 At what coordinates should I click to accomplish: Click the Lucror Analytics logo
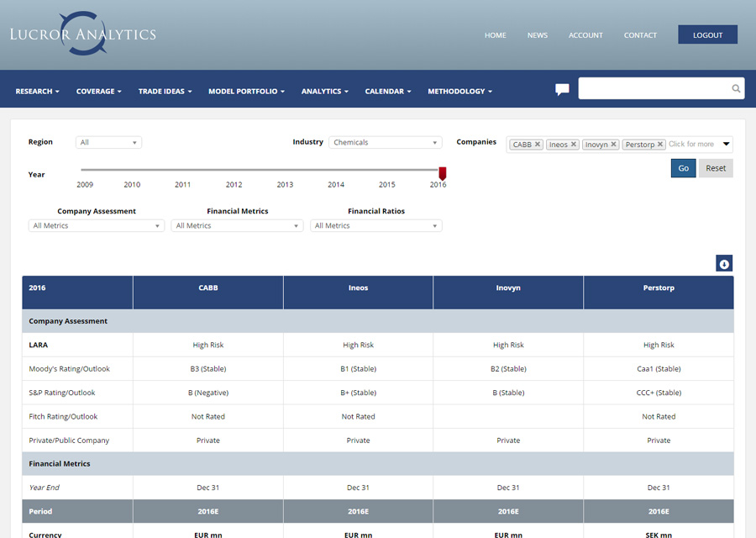pyautogui.click(x=83, y=34)
